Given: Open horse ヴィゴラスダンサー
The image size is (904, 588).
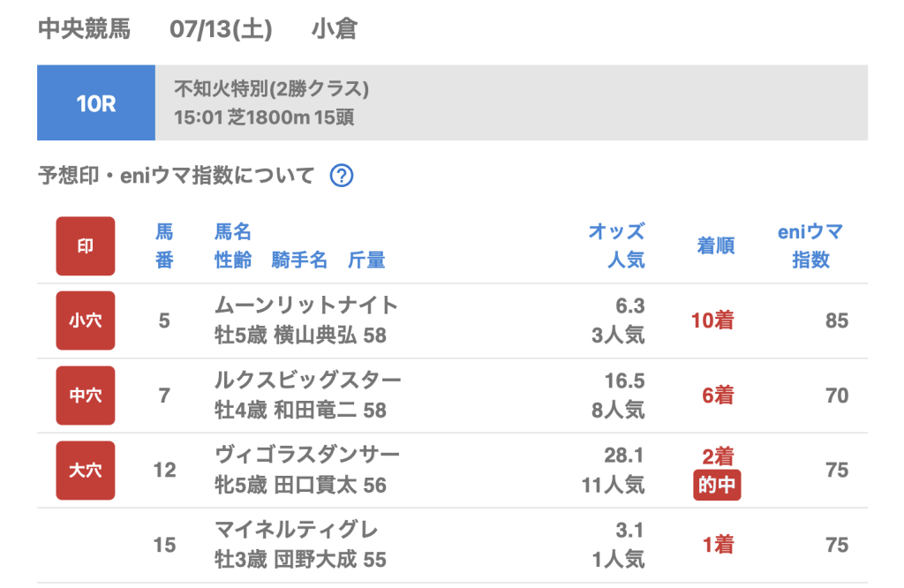Looking at the screenshot, I should [307, 455].
